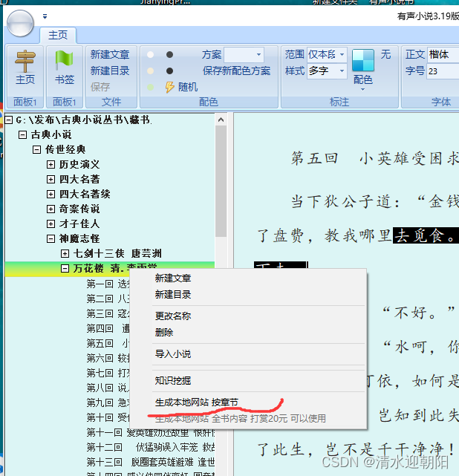Expand the 四大名著续 tree node
The image size is (459, 476).
click(x=51, y=194)
